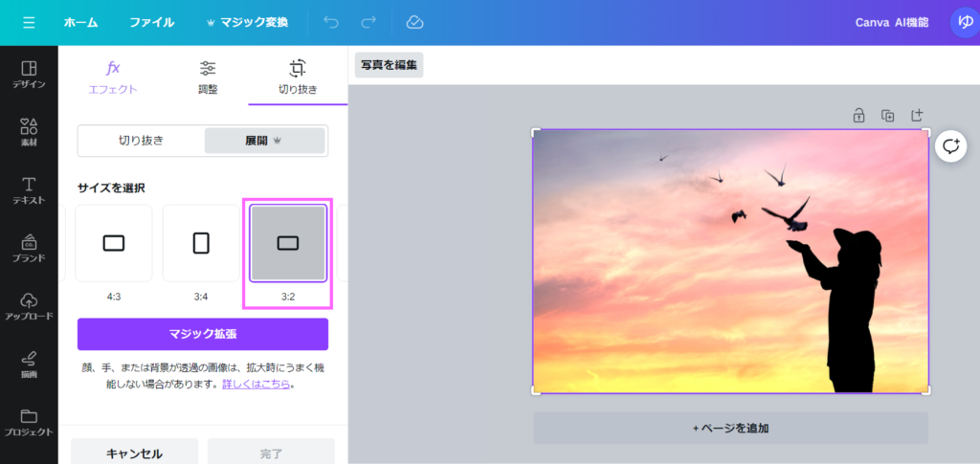Click the lock icon above the image

(858, 116)
